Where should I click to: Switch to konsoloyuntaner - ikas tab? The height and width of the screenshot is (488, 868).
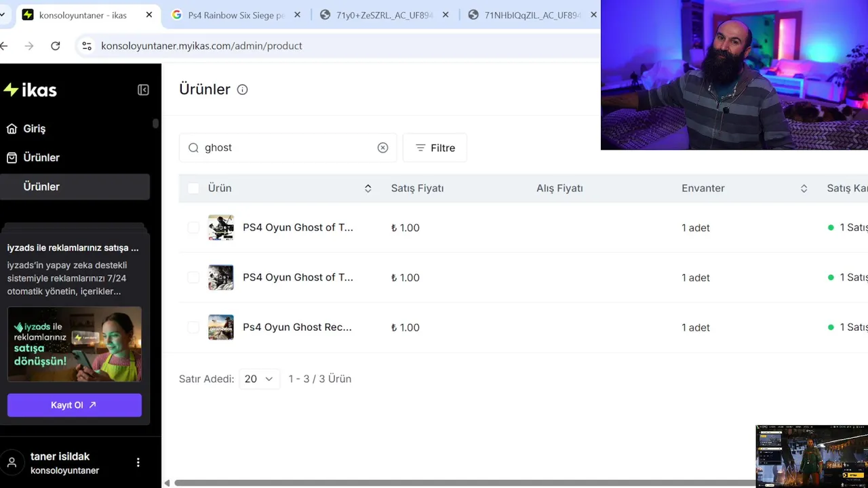[83, 15]
